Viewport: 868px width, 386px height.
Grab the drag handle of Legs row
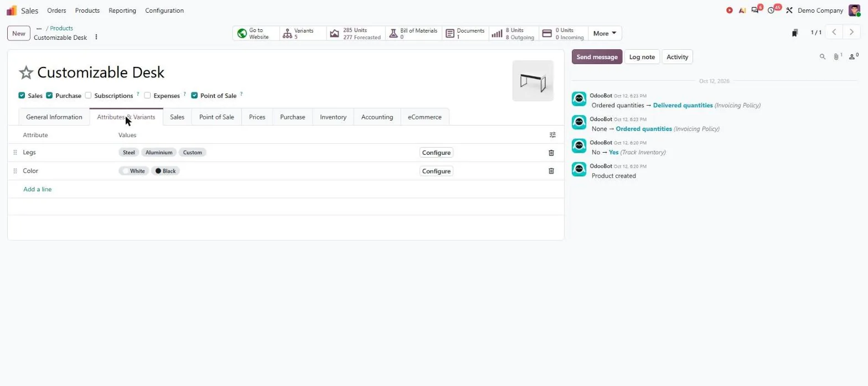[x=15, y=153]
